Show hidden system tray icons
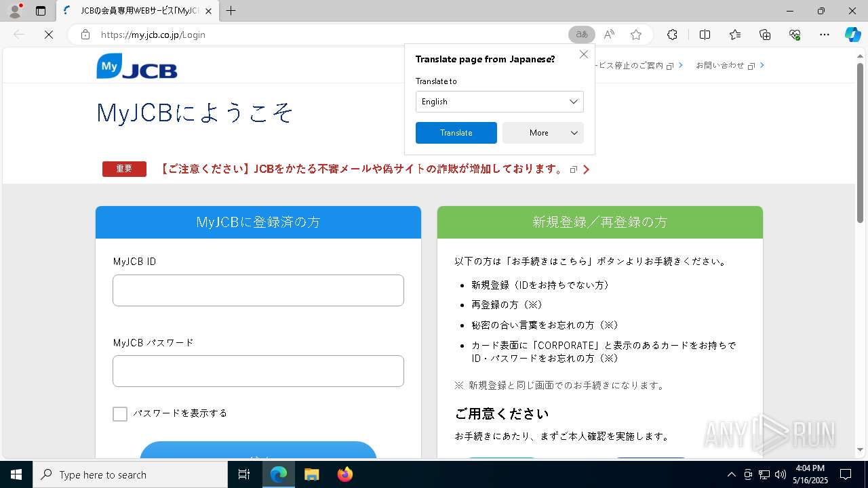The height and width of the screenshot is (488, 868). pyautogui.click(x=731, y=474)
